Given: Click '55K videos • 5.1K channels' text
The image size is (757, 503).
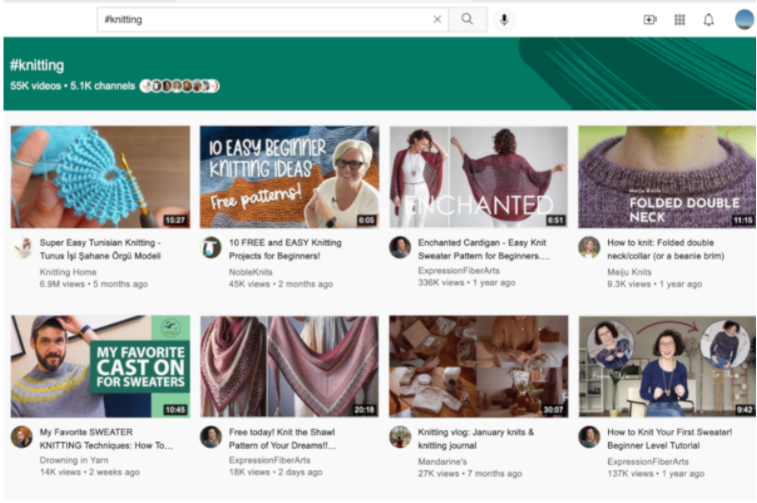Looking at the screenshot, I should pyautogui.click(x=72, y=86).
